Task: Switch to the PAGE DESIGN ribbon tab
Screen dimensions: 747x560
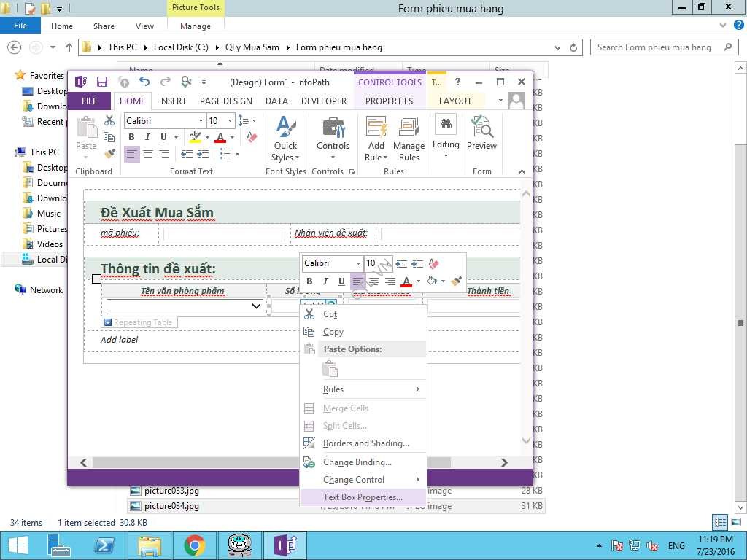Action: 226,101
